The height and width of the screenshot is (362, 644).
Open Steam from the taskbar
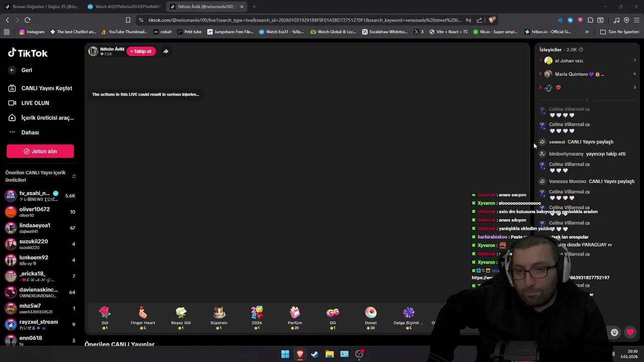[x=314, y=354]
